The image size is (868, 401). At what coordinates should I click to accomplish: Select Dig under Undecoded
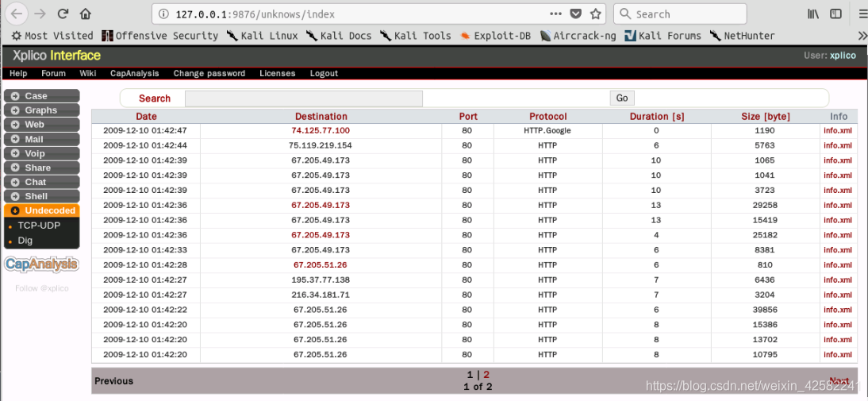click(25, 241)
